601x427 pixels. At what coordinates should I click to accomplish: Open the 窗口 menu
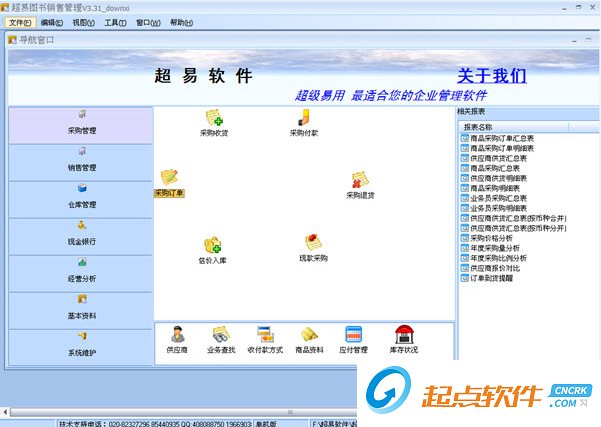pos(148,23)
